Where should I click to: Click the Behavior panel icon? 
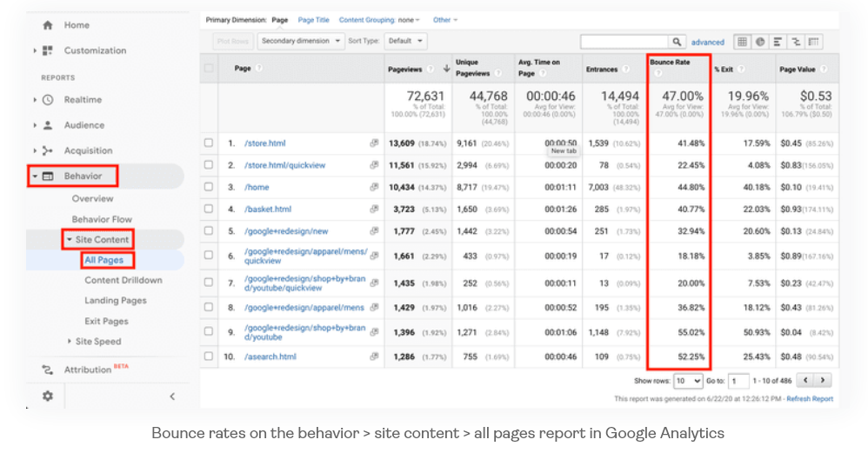coord(48,176)
